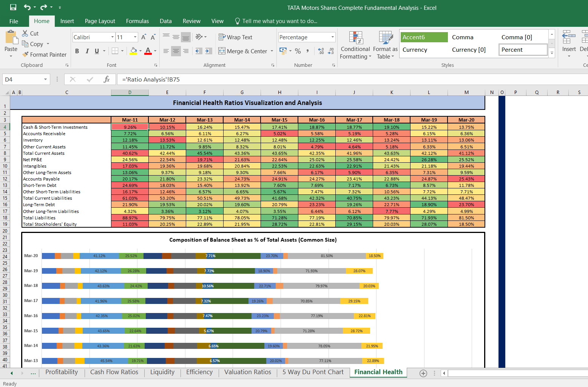
Task: Select column header K
Action: point(392,92)
